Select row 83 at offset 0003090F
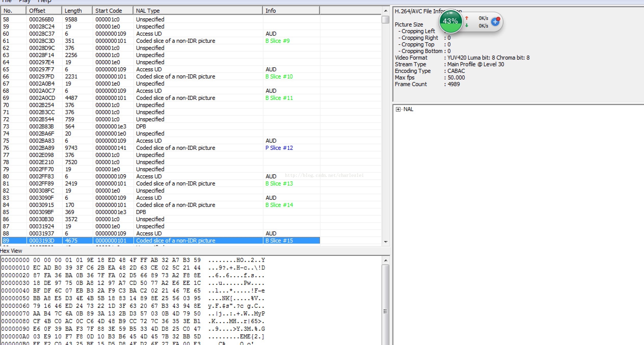The width and height of the screenshot is (644, 345). pos(161,198)
